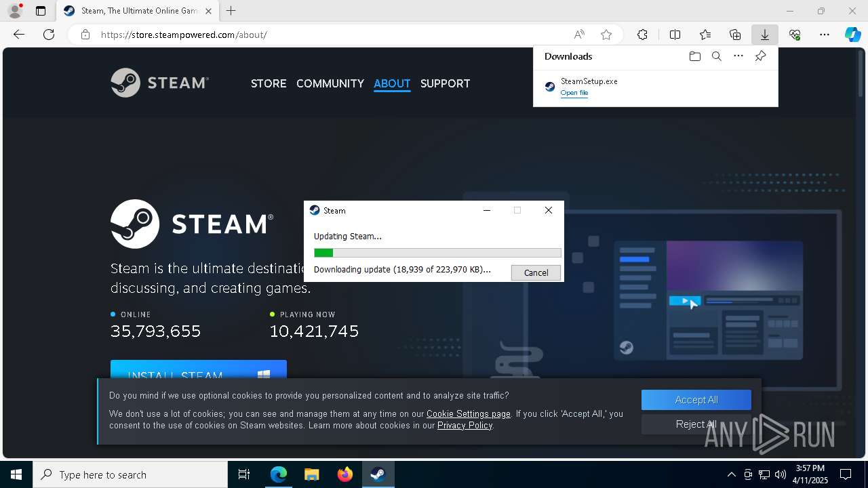
Task: Click the taskbar search box
Action: (130, 474)
